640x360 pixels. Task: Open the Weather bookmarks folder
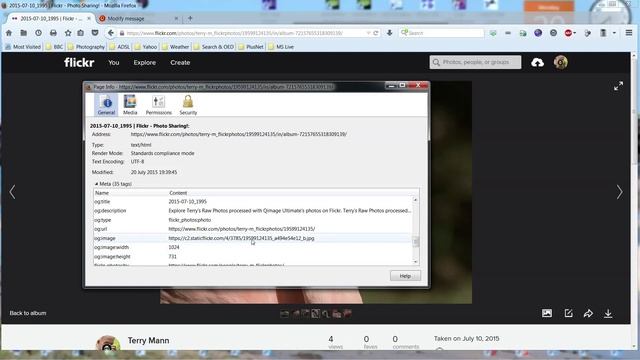click(176, 47)
